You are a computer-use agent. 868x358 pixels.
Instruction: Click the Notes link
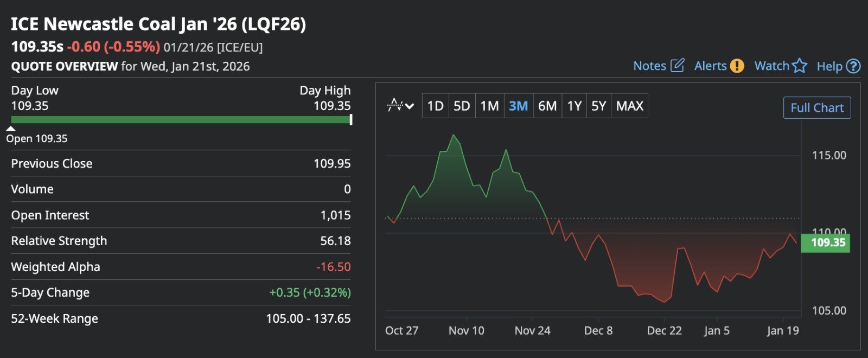click(x=649, y=66)
